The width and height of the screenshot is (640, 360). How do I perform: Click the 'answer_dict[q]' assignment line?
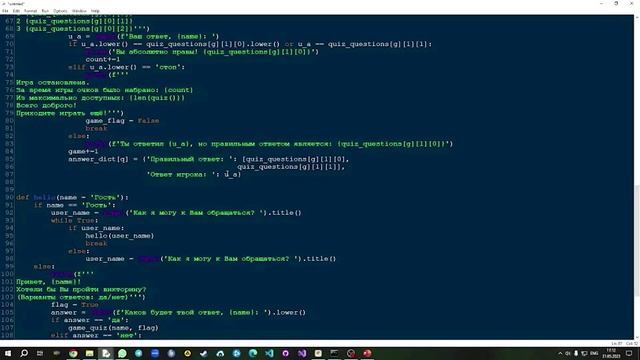point(209,159)
